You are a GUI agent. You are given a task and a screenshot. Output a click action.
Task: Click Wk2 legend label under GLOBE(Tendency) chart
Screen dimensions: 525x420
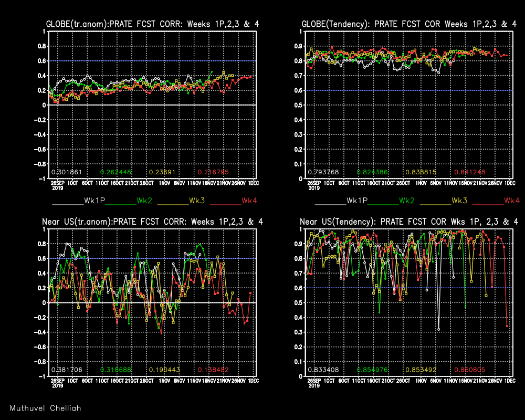tap(407, 201)
